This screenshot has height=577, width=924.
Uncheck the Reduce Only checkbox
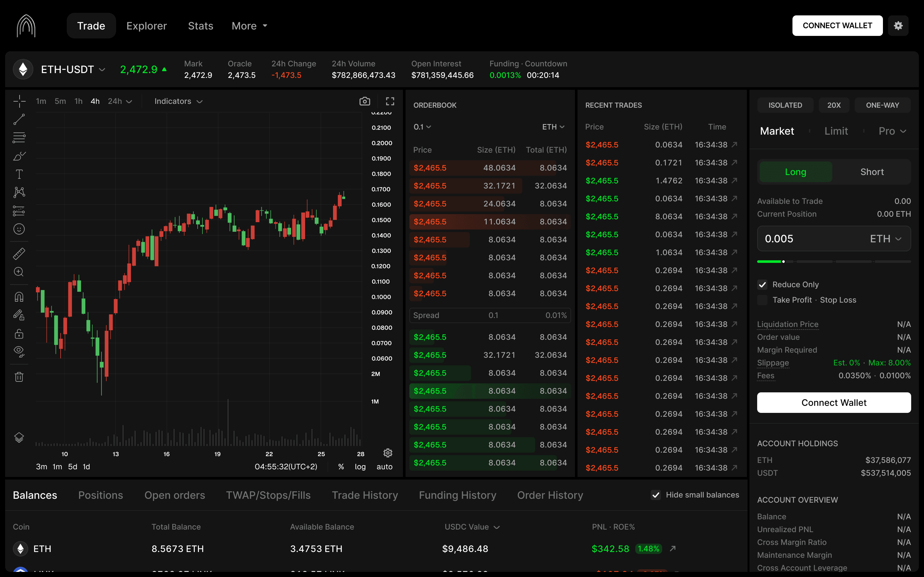point(763,285)
